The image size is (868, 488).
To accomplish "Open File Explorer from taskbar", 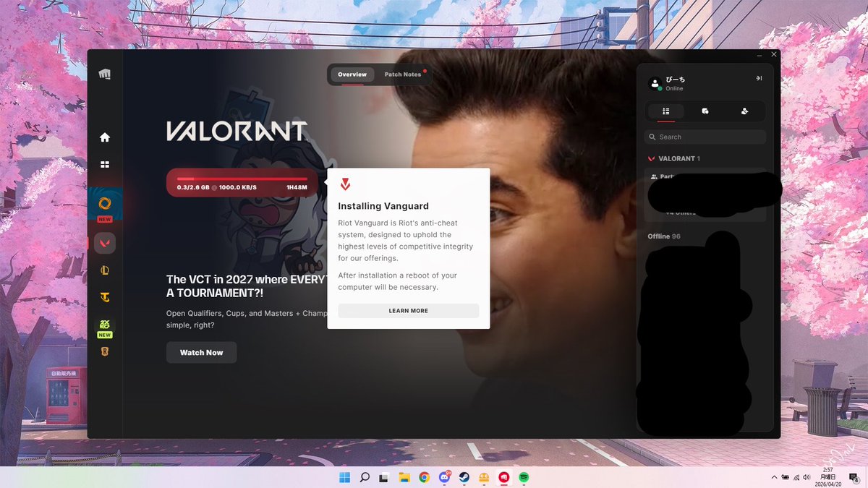I will (x=404, y=477).
